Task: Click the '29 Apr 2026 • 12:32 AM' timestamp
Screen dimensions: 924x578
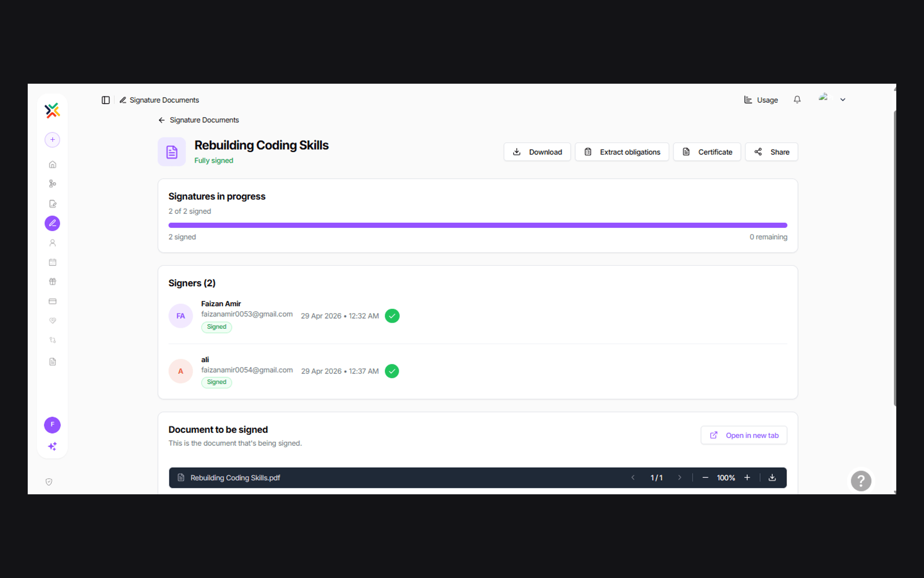Action: click(x=340, y=316)
